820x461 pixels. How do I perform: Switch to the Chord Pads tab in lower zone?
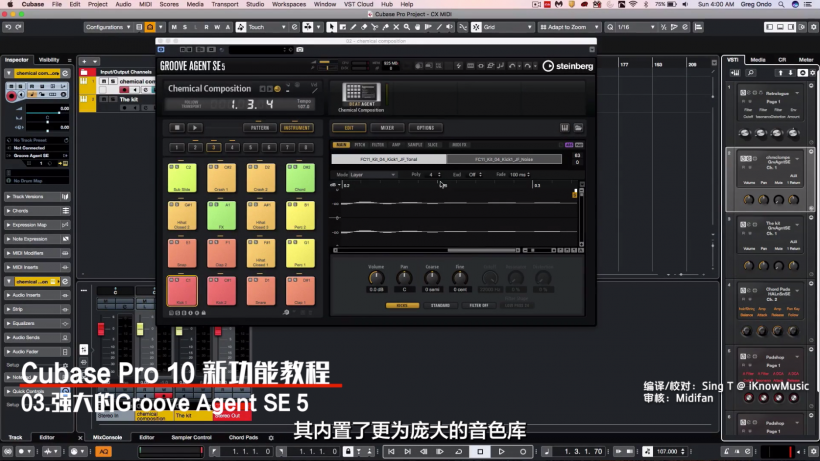243,437
